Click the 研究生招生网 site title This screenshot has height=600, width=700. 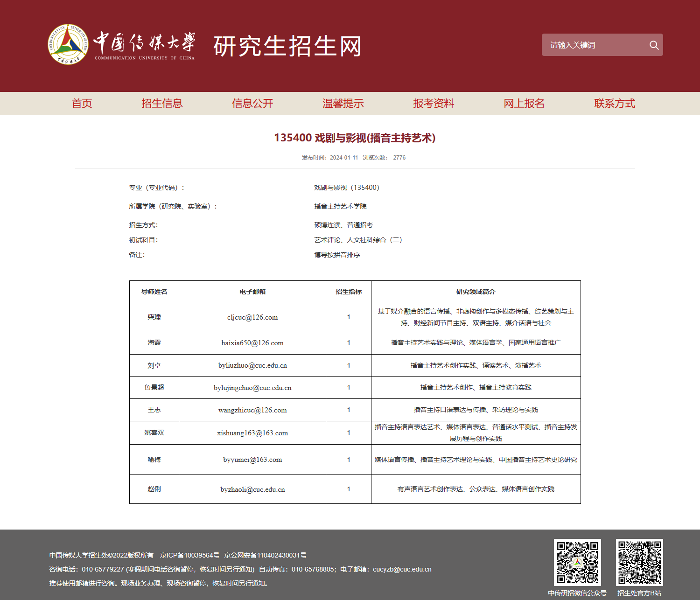pyautogui.click(x=287, y=46)
